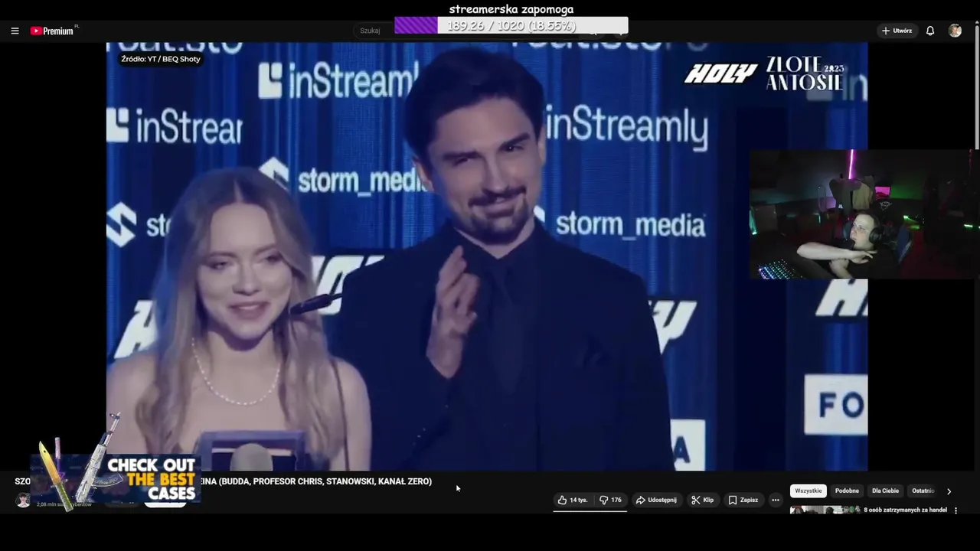Open the three-dot more actions menu
Screen dimensions: 980x551
(x=776, y=500)
